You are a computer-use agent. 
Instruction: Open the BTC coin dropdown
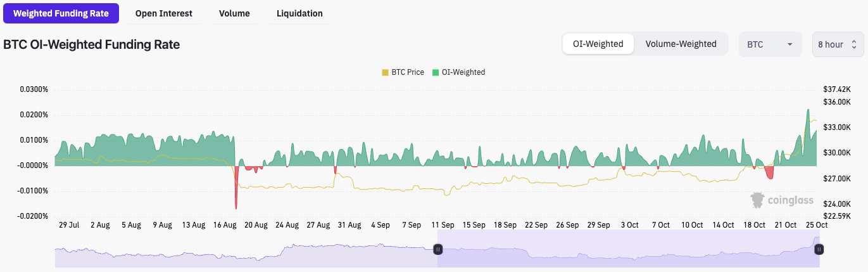(x=770, y=44)
